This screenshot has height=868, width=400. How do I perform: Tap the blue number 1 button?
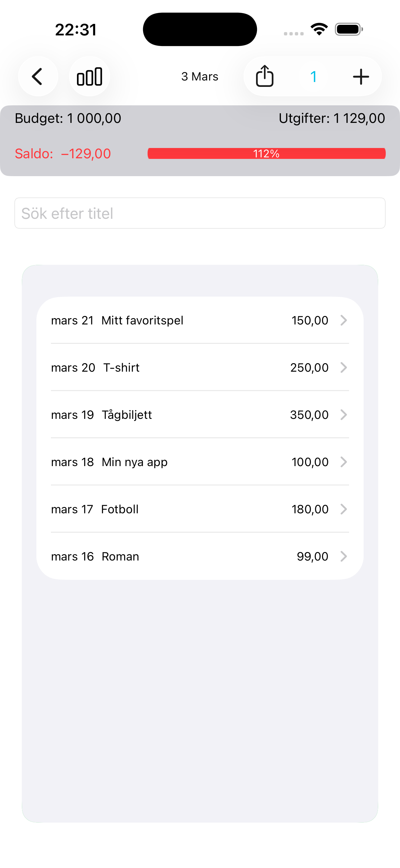[313, 77]
